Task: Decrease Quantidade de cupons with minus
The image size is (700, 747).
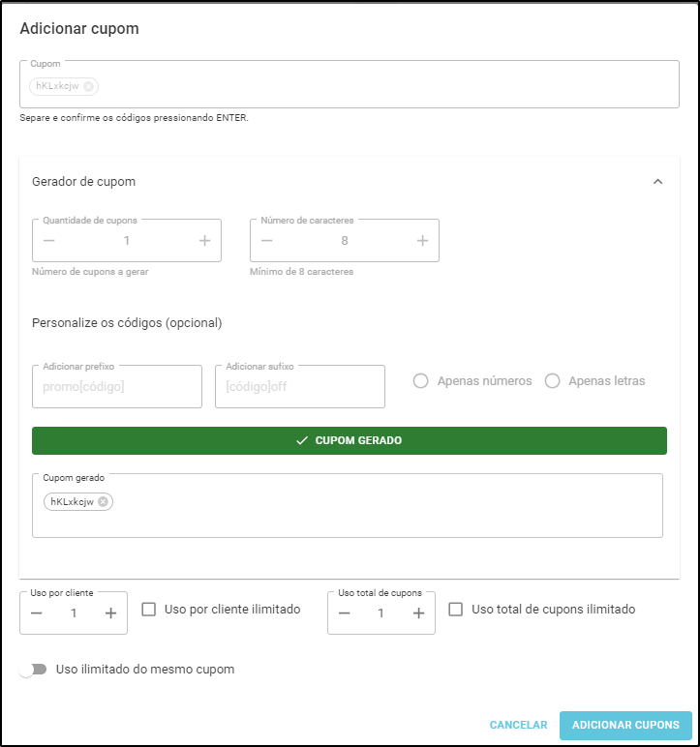Action: tap(49, 241)
